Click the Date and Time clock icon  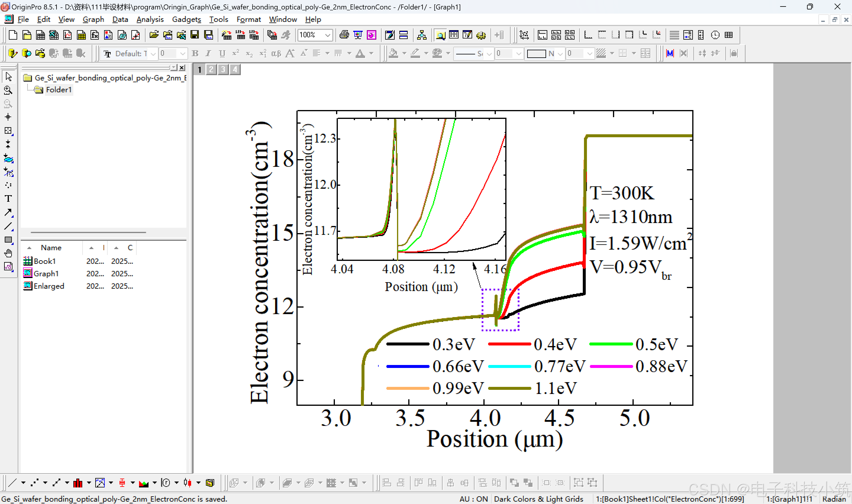[x=715, y=35]
